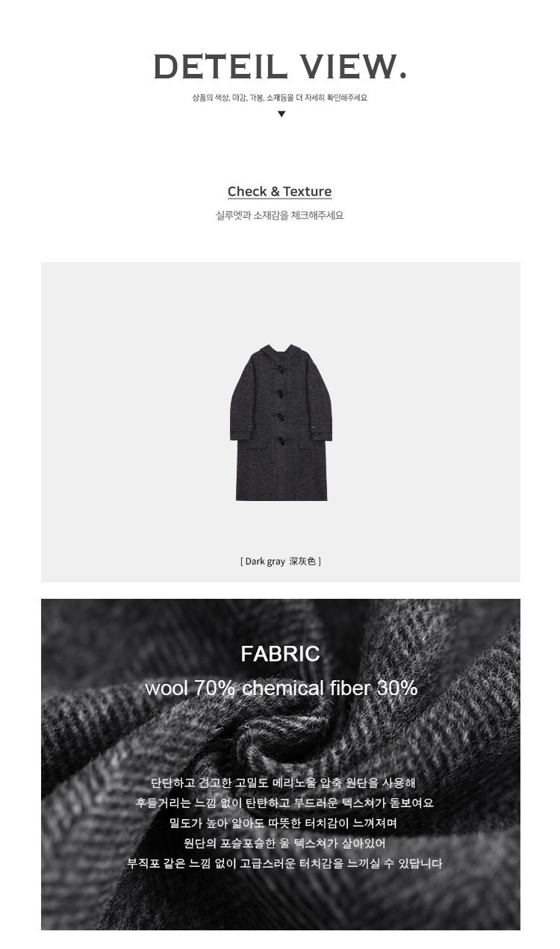The width and height of the screenshot is (560, 949).
Task: Click the DETEIL VIEW. heading
Action: [280, 67]
